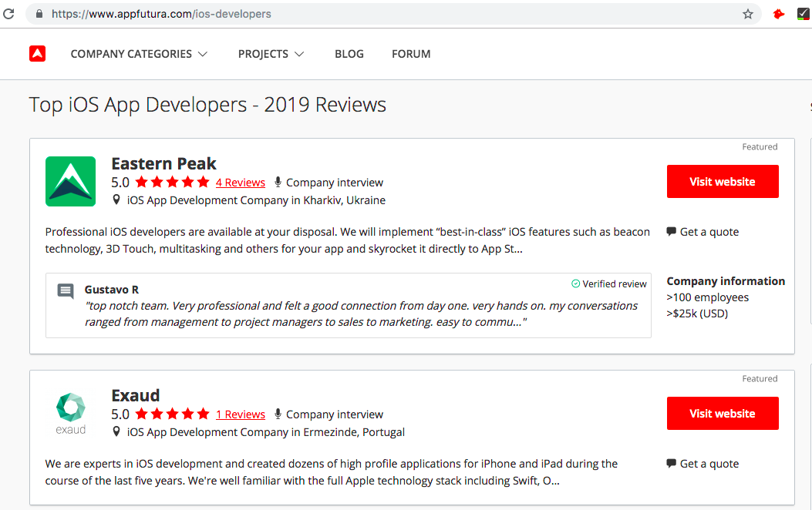
Task: Focus the browser address bar URL
Action: (x=161, y=14)
